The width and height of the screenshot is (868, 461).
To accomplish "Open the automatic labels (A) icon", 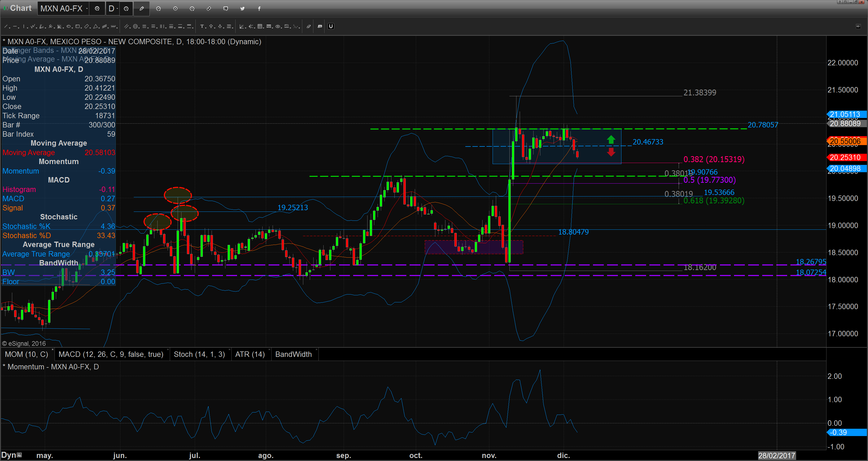I will pos(192,9).
